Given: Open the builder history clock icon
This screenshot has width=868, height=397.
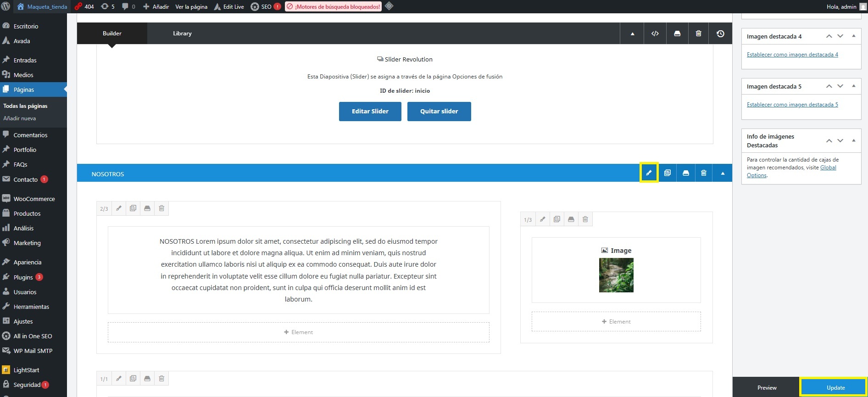Looking at the screenshot, I should (x=720, y=34).
